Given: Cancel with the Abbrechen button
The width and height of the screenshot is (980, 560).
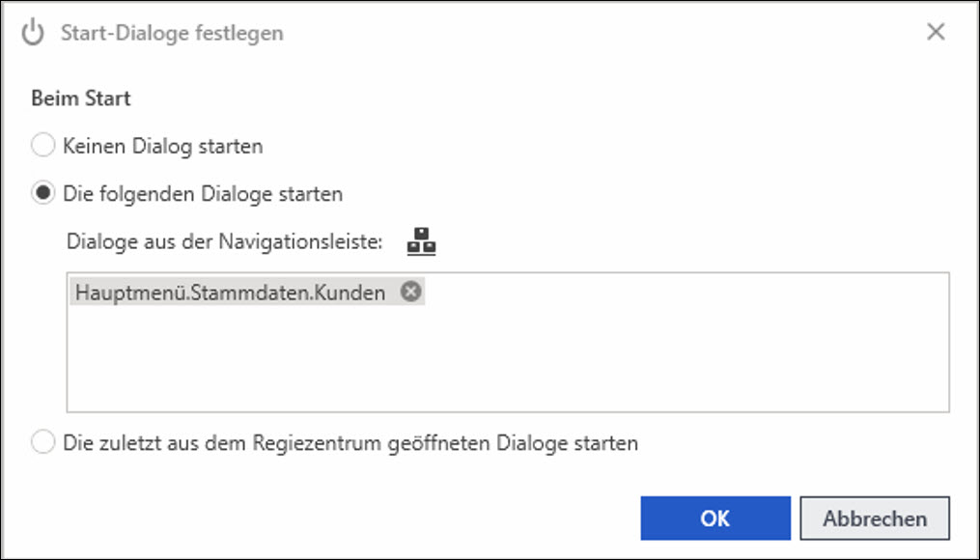Looking at the screenshot, I should [875, 518].
